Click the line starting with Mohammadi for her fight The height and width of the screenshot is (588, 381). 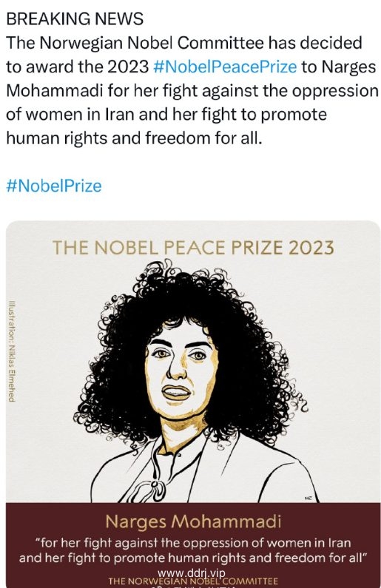[192, 91]
